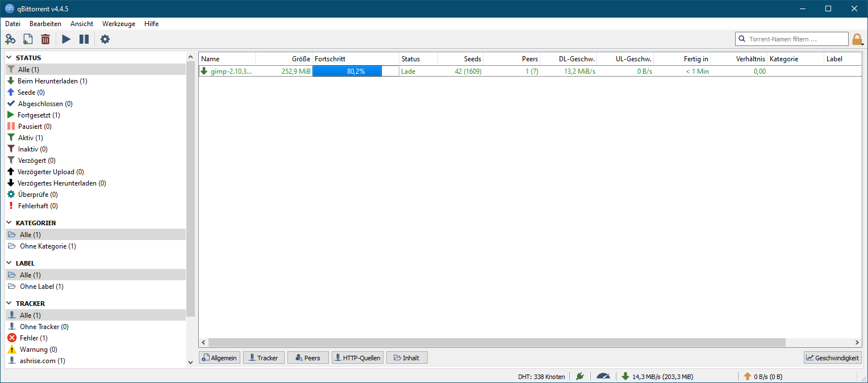Image resolution: width=868 pixels, height=383 pixels.
Task: Sort by the DL-Geschw. column header
Action: (x=568, y=59)
